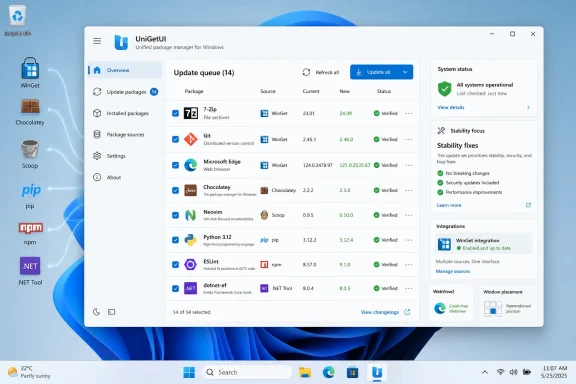The width and height of the screenshot is (576, 384).
Task: Open the Chocolatey desktop icon
Action: pos(30,112)
